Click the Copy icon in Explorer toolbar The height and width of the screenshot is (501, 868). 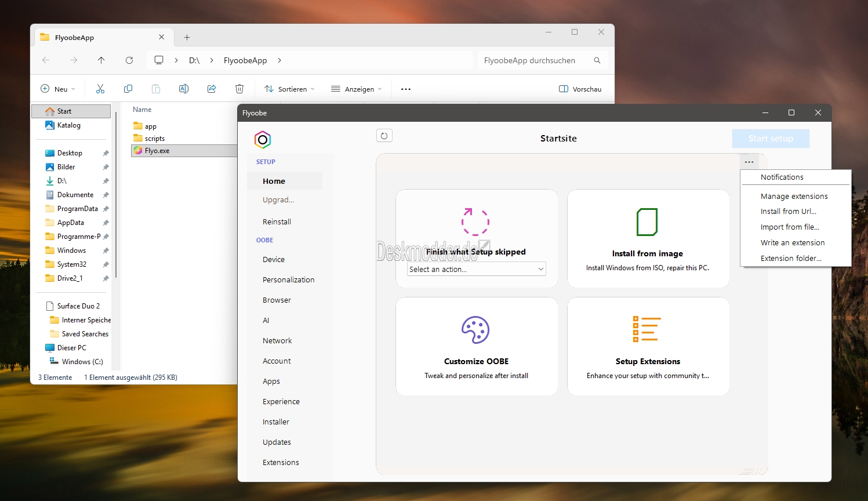(x=128, y=89)
